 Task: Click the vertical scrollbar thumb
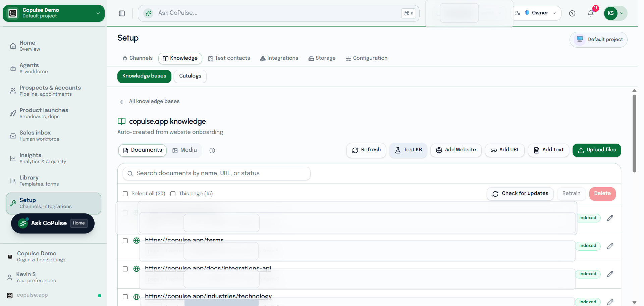click(x=634, y=134)
